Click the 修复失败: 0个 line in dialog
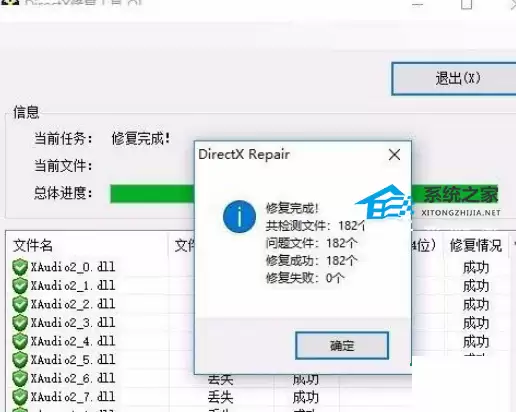516x412 pixels. [x=305, y=277]
